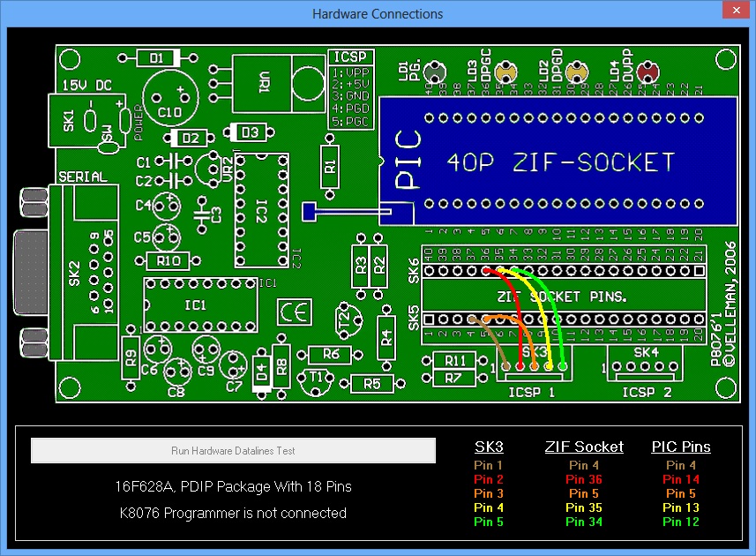Select the IC1 chip outline
The height and width of the screenshot is (556, 756).
coord(200,305)
